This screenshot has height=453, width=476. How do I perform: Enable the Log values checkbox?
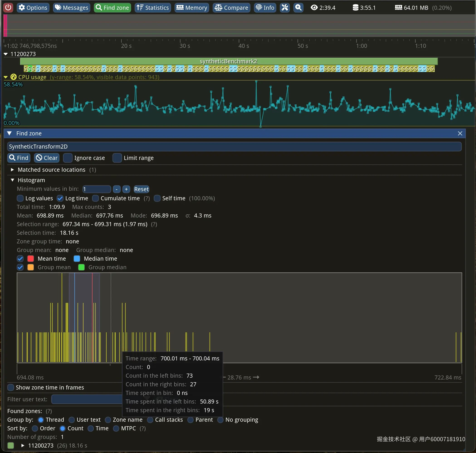[20, 198]
